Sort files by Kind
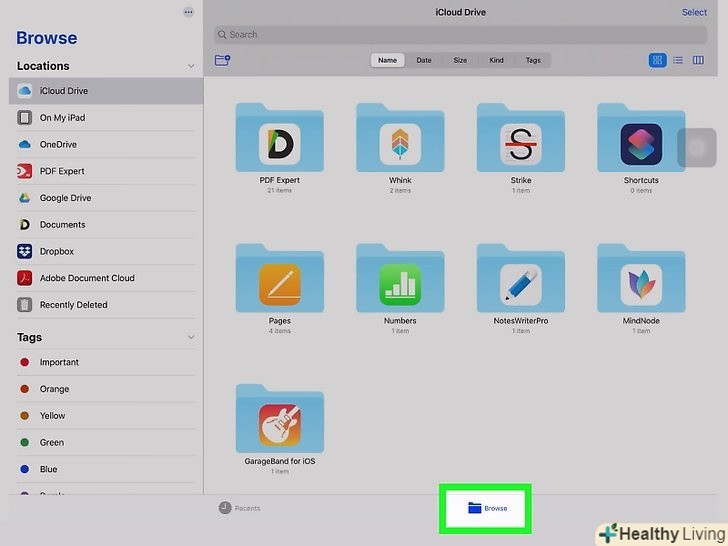 click(496, 60)
